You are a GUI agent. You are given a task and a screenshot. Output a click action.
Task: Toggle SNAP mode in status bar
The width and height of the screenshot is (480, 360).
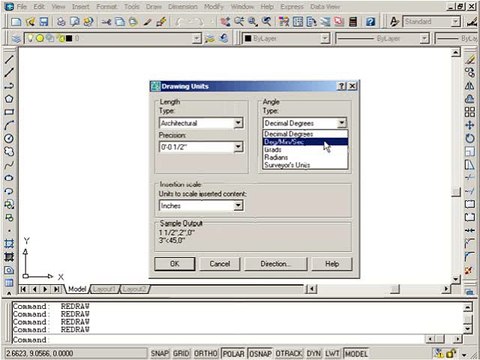coord(160,353)
